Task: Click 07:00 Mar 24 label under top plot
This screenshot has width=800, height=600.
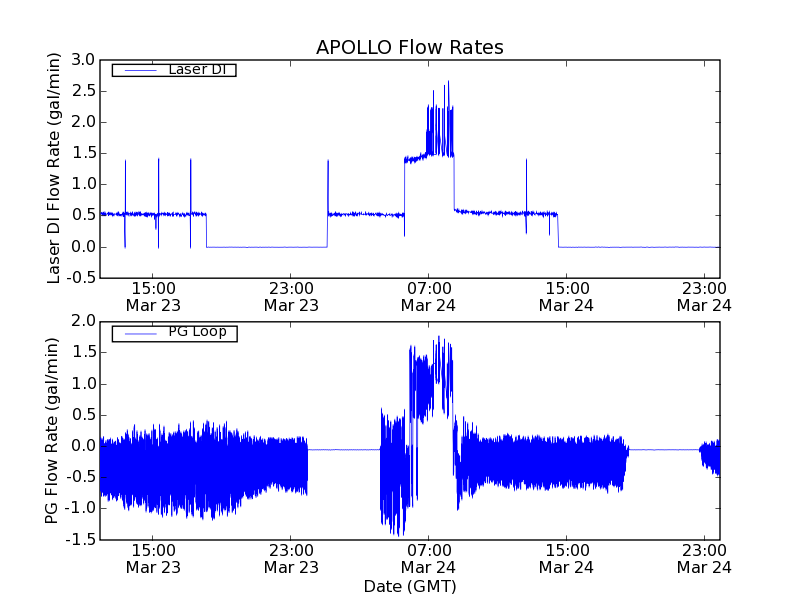Action: 428,297
